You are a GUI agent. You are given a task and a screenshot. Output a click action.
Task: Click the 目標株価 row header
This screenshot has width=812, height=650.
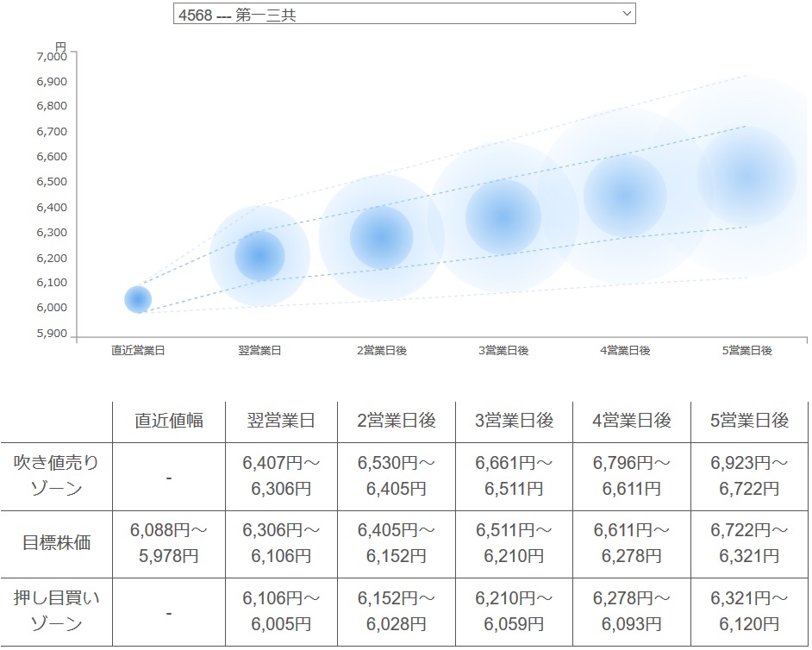point(56,543)
